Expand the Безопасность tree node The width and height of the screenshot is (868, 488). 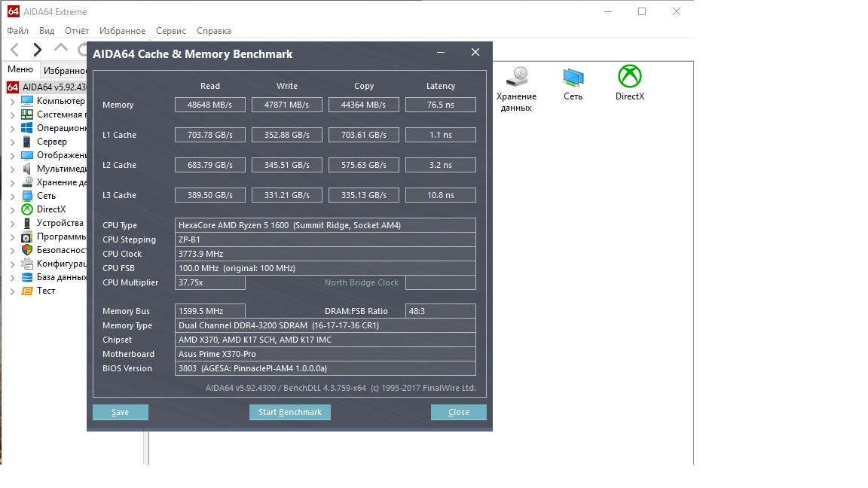click(12, 251)
